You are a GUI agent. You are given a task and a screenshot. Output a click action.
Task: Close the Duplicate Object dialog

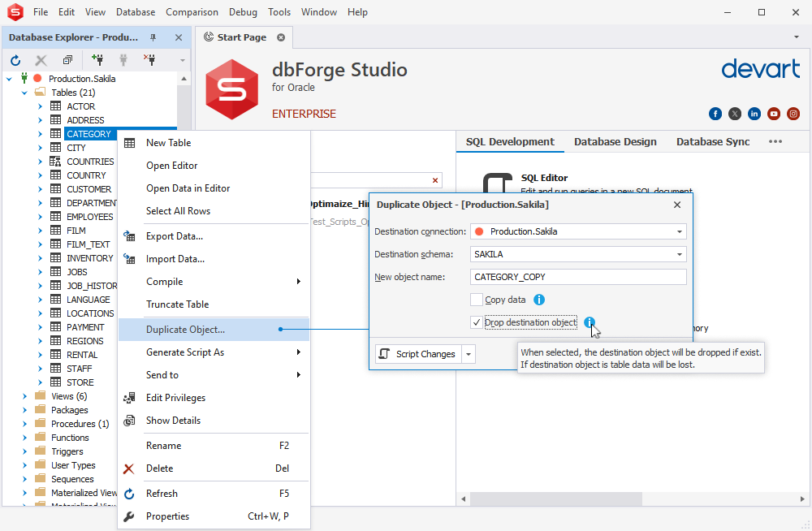tap(677, 205)
